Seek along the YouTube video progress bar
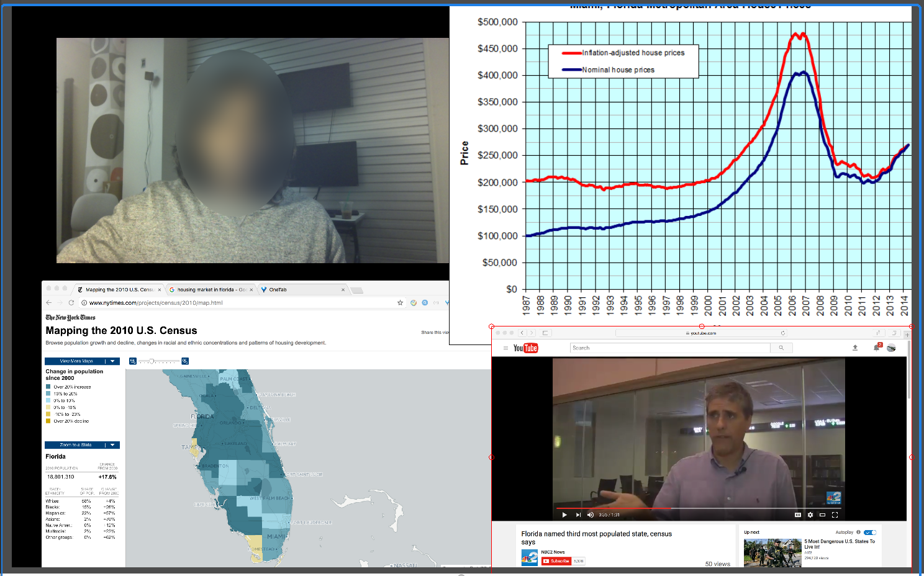The width and height of the screenshot is (924, 576). tap(699, 508)
